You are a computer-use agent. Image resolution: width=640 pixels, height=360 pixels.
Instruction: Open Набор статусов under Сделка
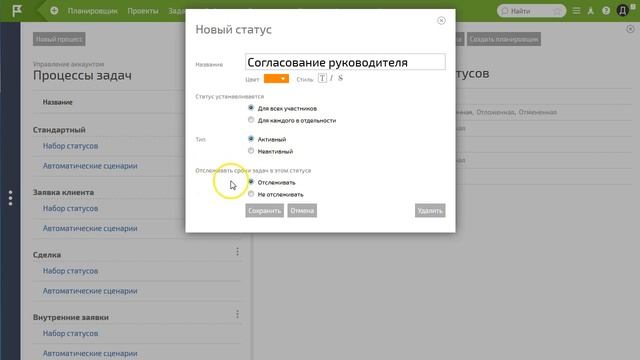[70, 271]
